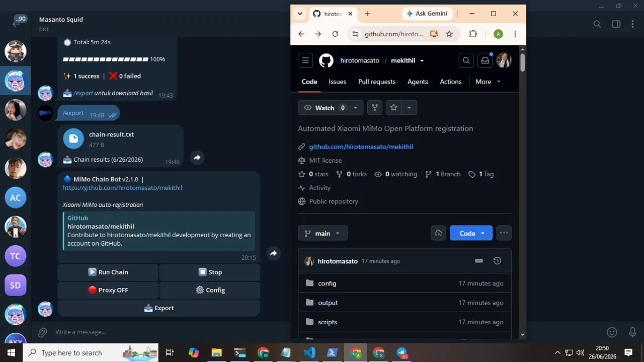Open GitHub notifications inbox
644x362 pixels.
coord(485,60)
